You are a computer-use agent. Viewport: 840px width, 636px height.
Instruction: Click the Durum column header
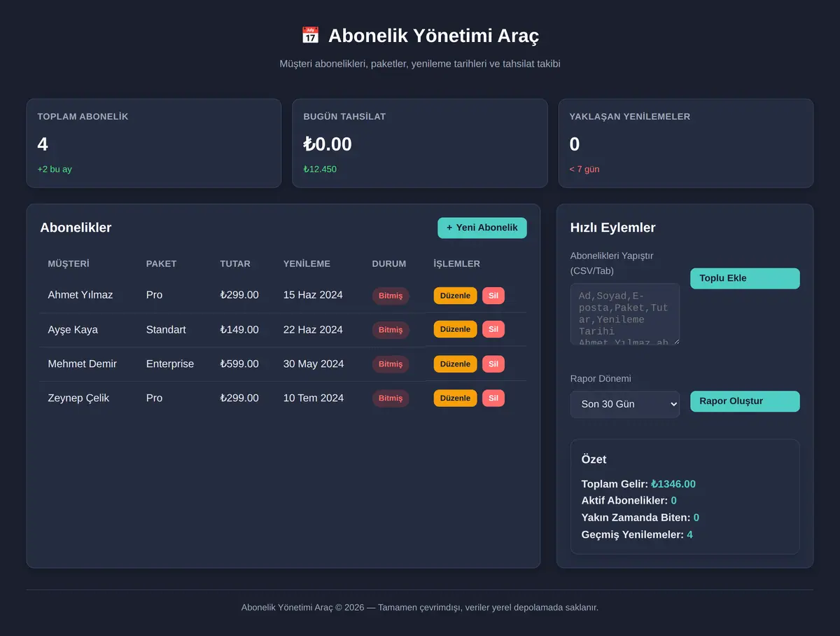[x=389, y=264]
